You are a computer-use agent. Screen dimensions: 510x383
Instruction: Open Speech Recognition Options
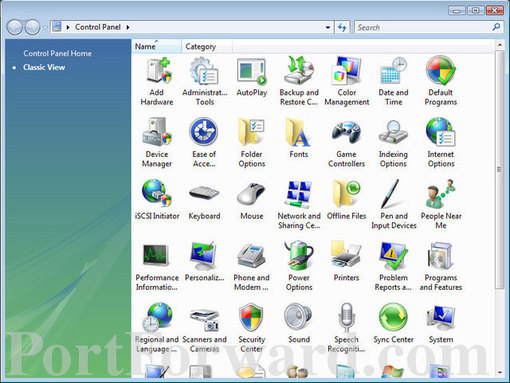coord(347,328)
